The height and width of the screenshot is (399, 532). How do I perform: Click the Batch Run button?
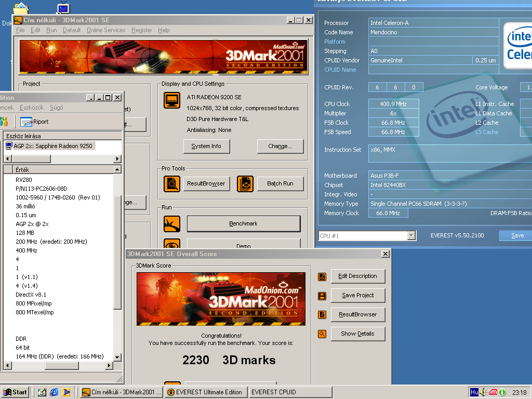[280, 183]
